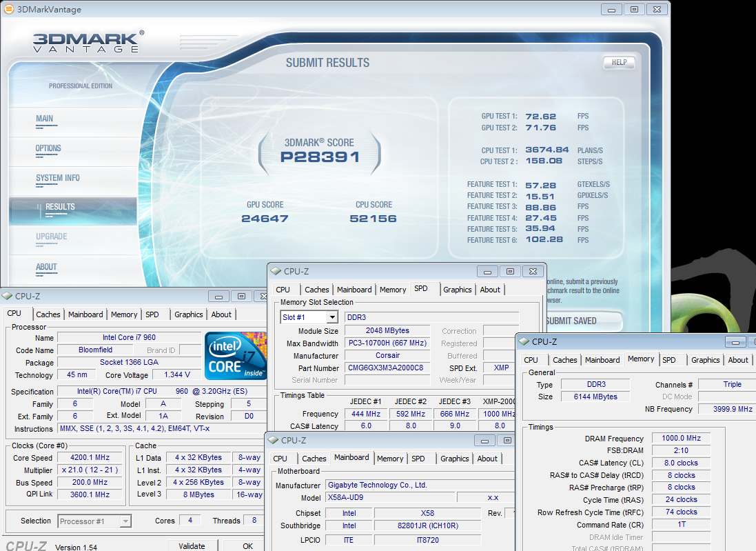
Task: Open the Slot #1 memory slot dropdown
Action: click(331, 317)
